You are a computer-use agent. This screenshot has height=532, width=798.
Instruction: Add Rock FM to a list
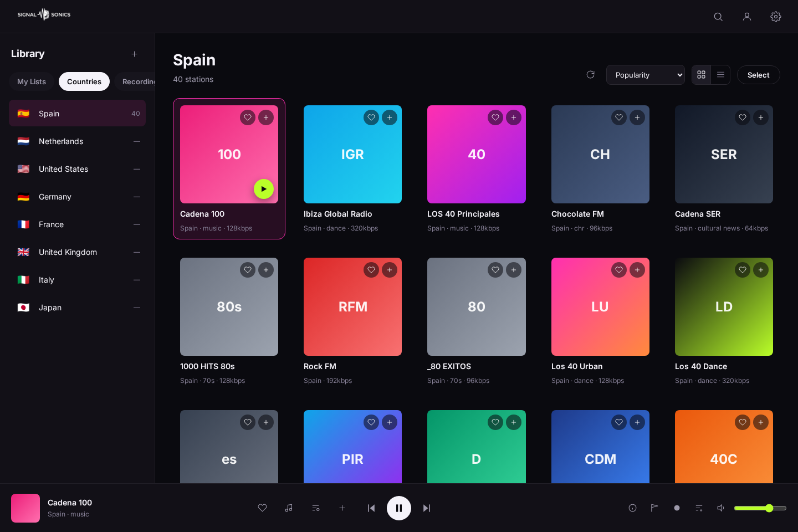click(390, 270)
